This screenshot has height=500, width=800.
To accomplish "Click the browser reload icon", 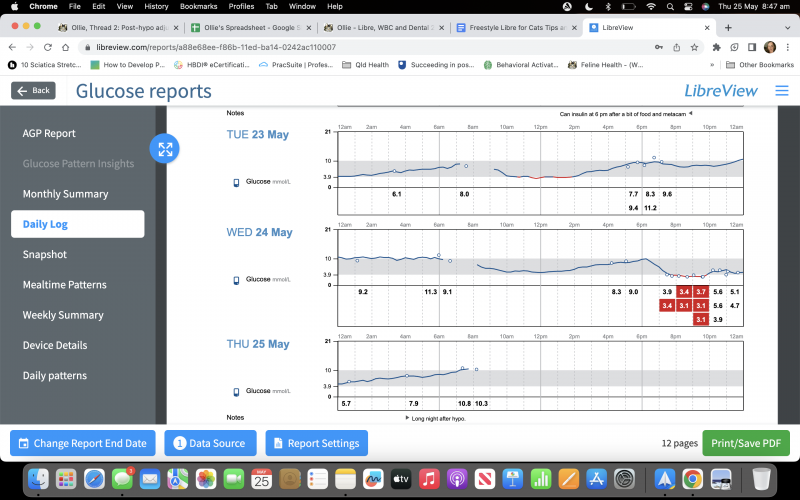I will [x=63, y=47].
